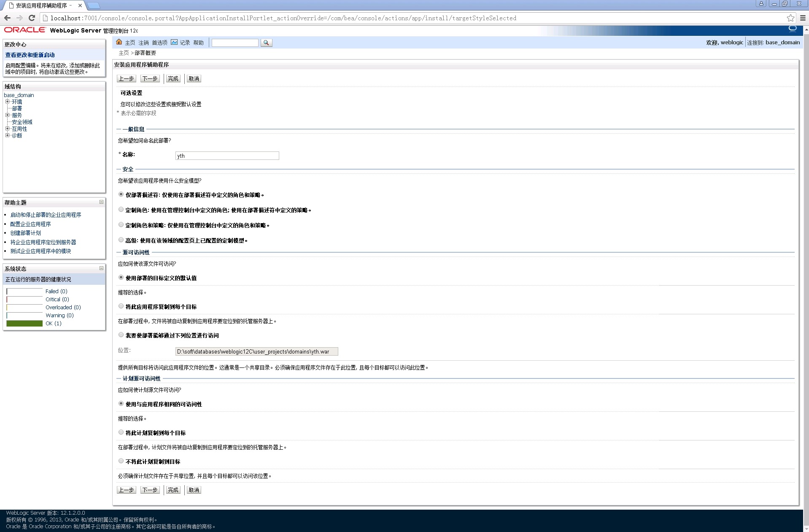Open help link 启动和停止部署的企业应用程序
Image resolution: width=809 pixels, height=532 pixels.
[x=46, y=215]
